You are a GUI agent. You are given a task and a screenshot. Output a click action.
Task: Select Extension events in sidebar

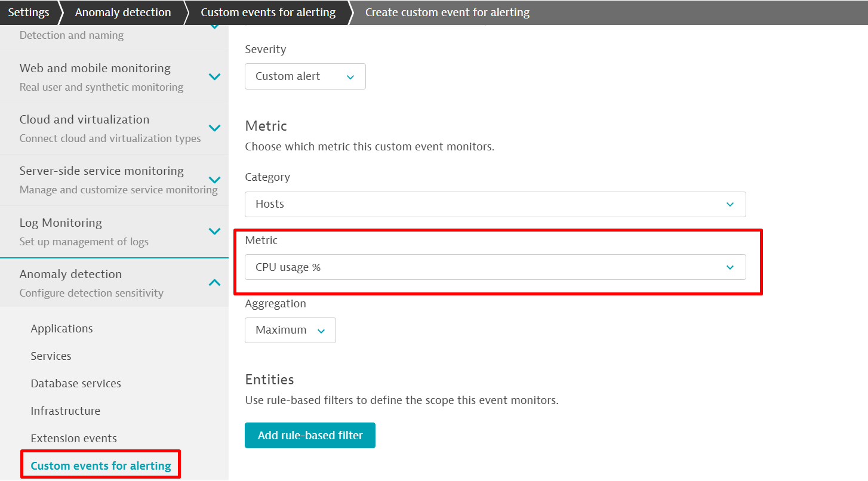pos(73,439)
